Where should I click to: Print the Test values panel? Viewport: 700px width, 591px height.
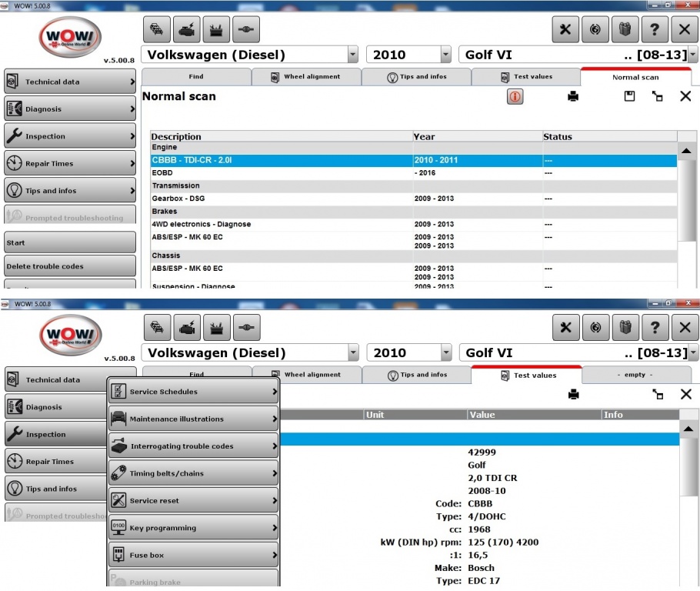coord(574,394)
